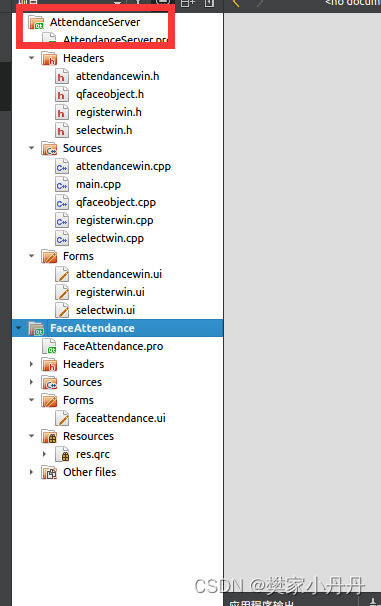Select the highlighted FaceAttendance project row

click(117, 328)
